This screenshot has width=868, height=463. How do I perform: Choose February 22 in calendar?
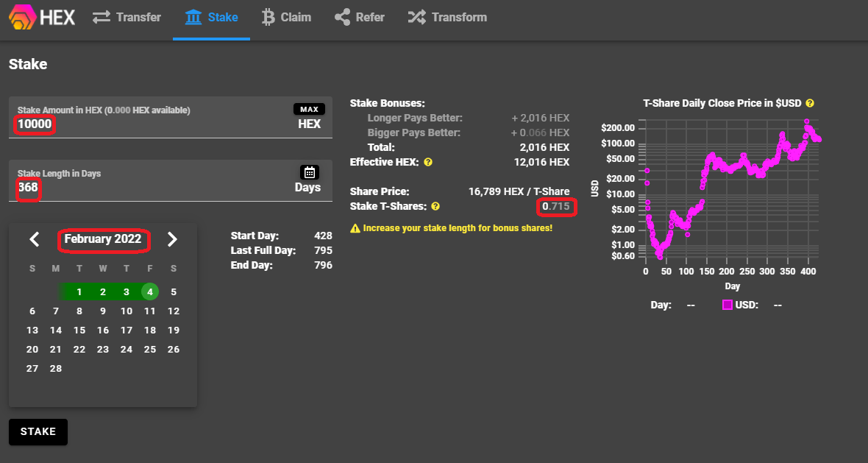pyautogui.click(x=79, y=350)
